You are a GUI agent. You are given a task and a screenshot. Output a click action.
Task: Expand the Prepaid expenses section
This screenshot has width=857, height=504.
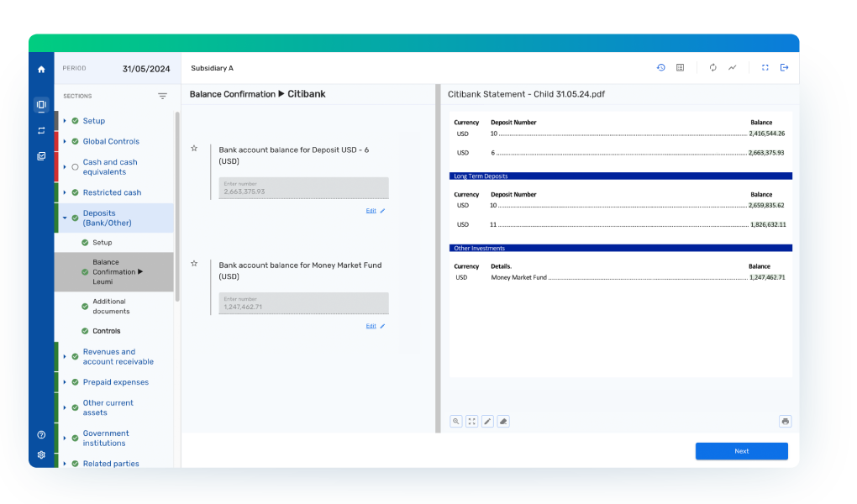click(x=65, y=382)
